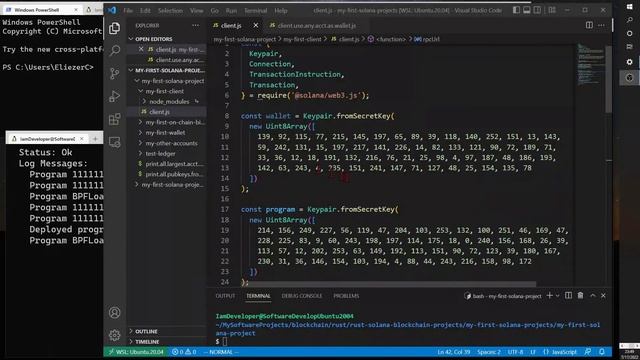640x360 pixels.
Task: Expand my-first-wallet folder
Action: tap(167, 133)
